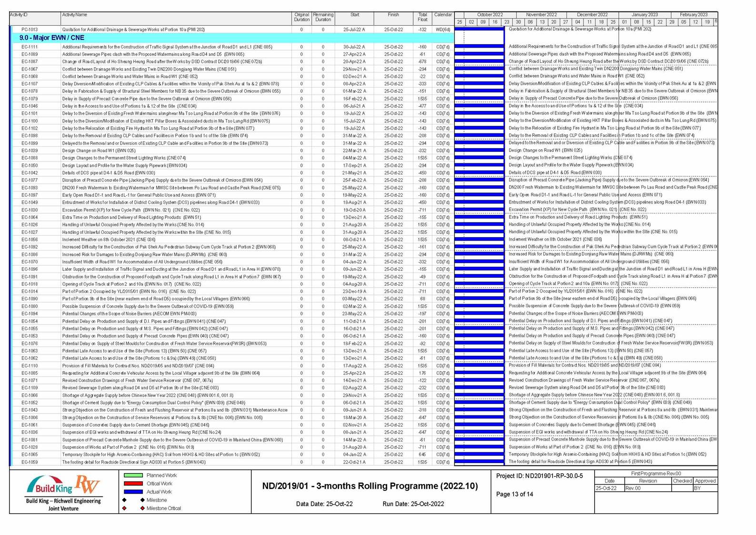
Task: Click the 'Project ID: ND201901-RP-30.0-5' text
Action: 539,476
